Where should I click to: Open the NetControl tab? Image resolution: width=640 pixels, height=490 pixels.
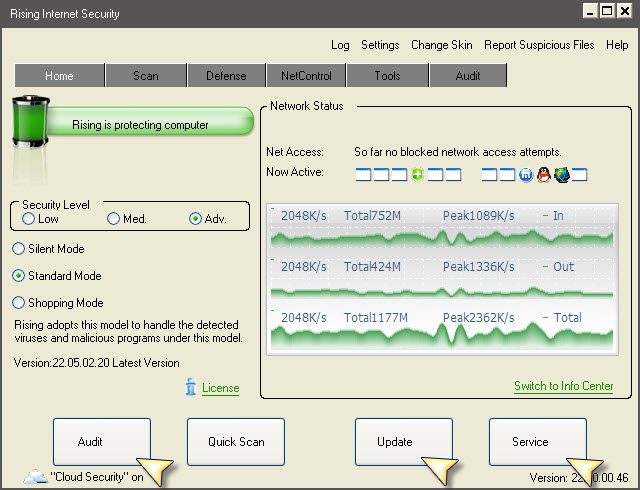pos(306,76)
